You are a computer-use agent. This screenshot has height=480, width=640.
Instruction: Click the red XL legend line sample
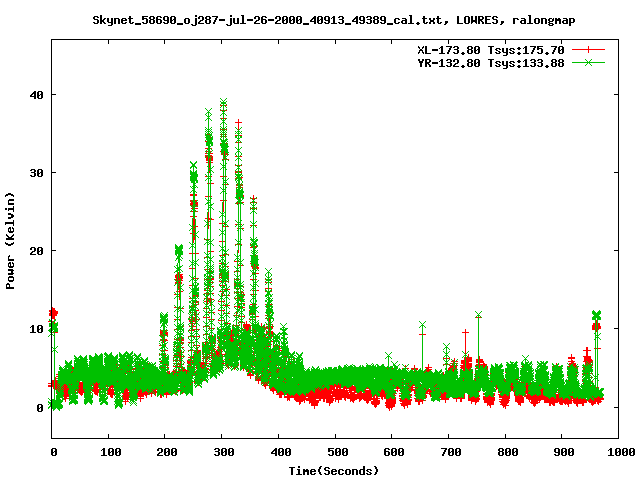[588, 50]
